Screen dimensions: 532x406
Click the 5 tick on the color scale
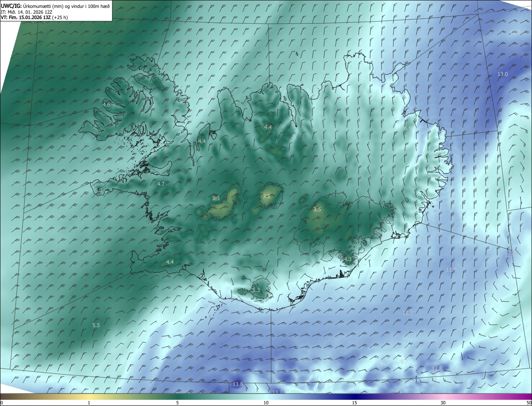tap(177, 403)
